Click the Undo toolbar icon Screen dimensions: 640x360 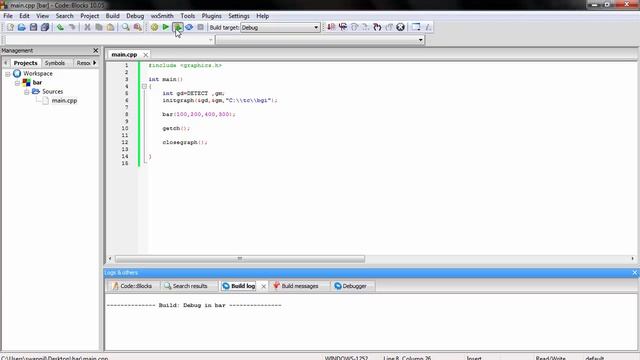pyautogui.click(x=60, y=27)
